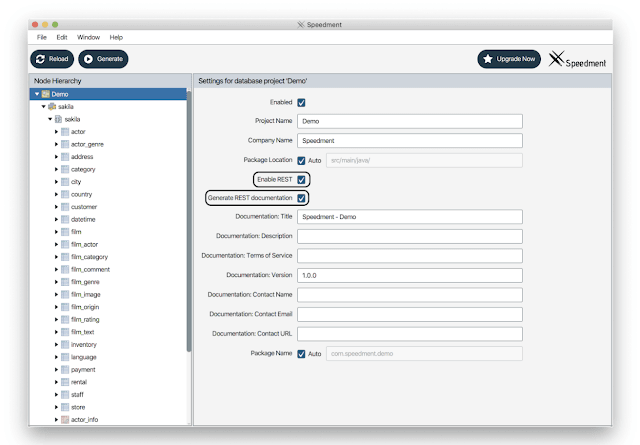Screen dimensions: 640x445
Task: Click the store table icon
Action: coord(65,407)
